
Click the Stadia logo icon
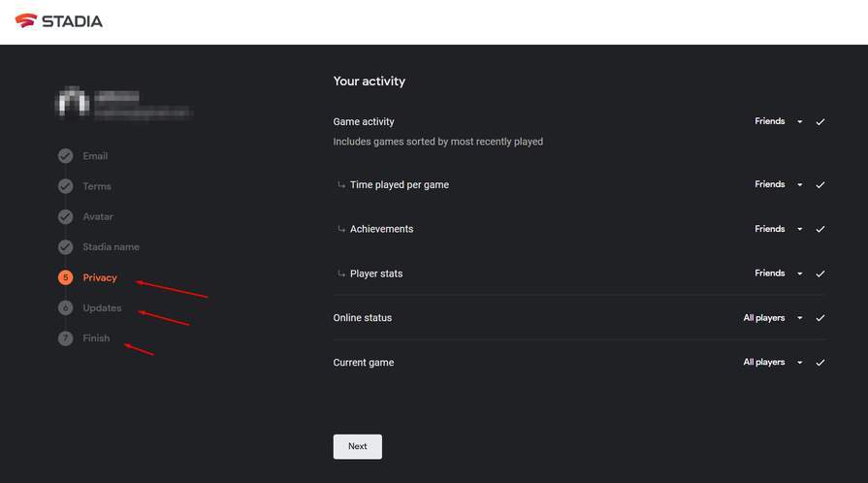click(26, 20)
